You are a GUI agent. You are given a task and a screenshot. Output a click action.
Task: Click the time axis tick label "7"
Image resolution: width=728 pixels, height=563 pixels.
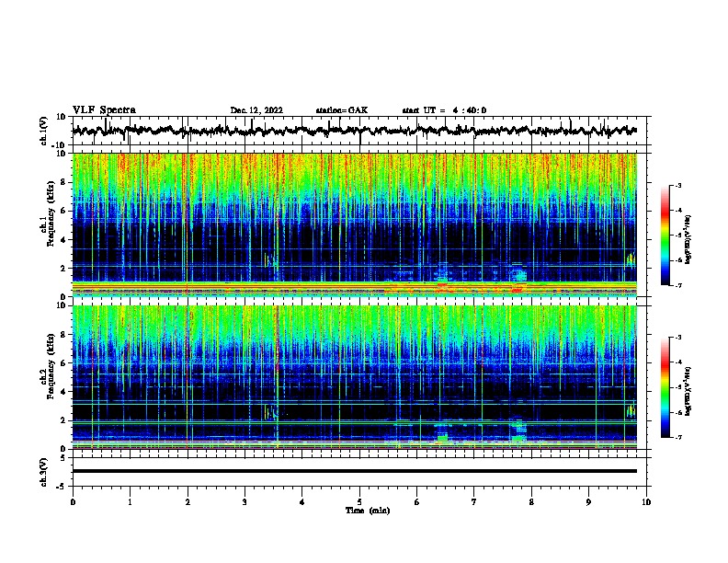474,502
